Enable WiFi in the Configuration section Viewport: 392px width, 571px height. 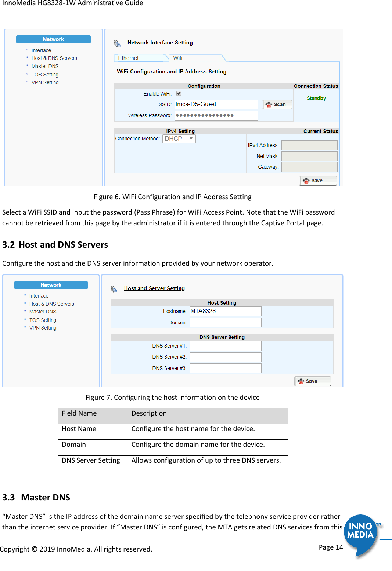[x=179, y=93]
